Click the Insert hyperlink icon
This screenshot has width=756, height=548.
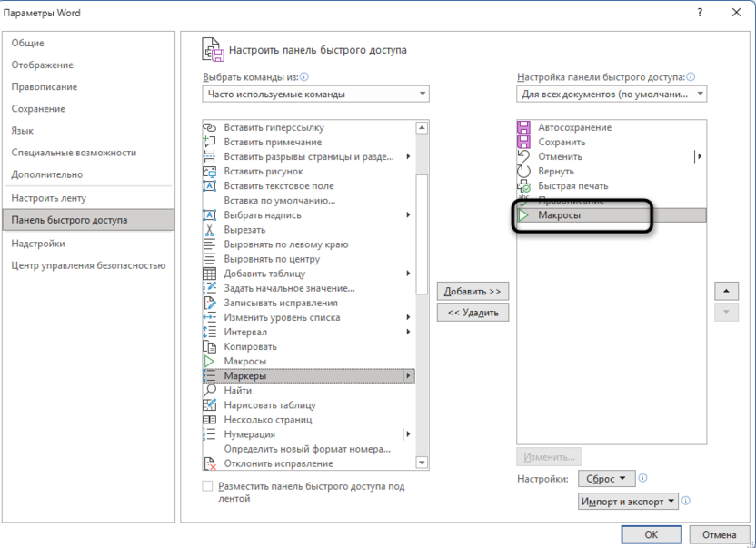208,127
